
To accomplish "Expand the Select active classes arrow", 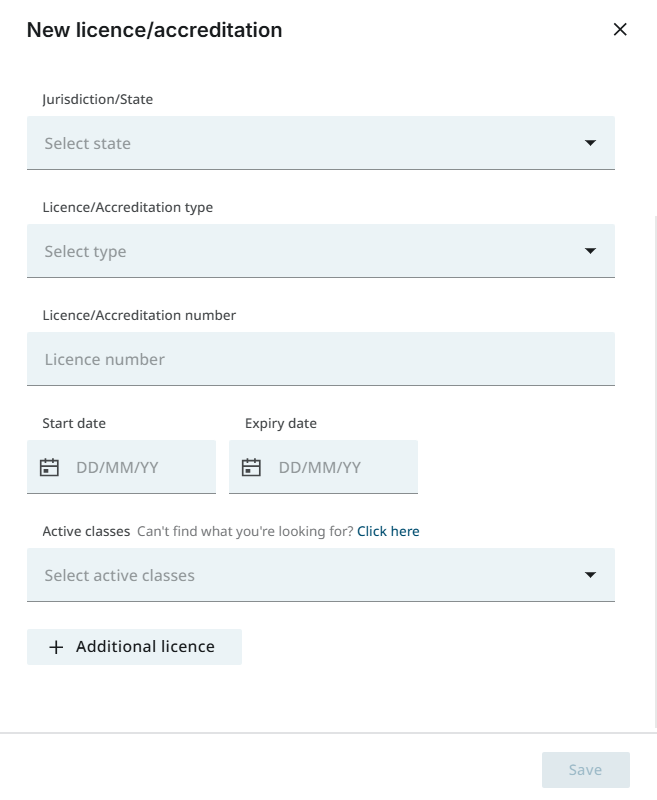I will (x=590, y=575).
